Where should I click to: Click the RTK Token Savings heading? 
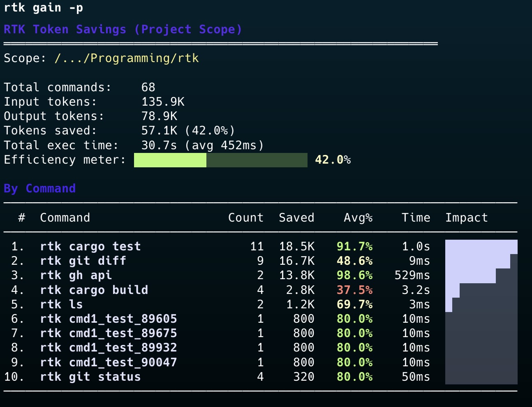[x=123, y=30]
